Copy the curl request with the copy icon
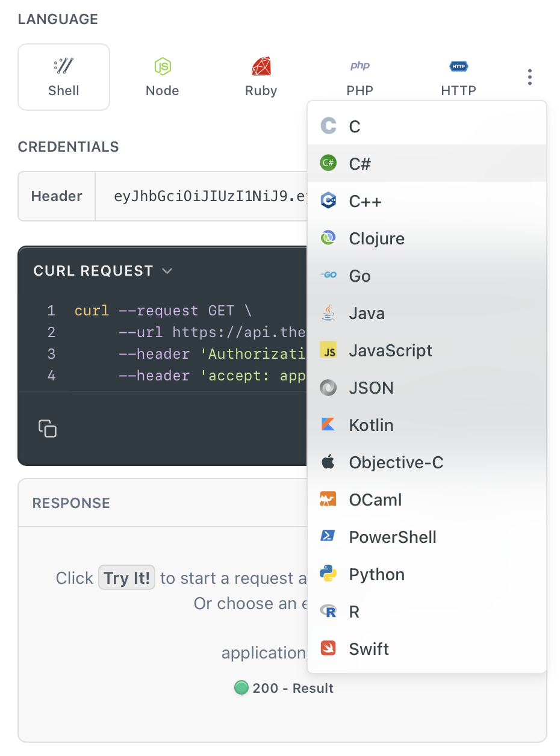This screenshot has height=756, width=560. 48,428
